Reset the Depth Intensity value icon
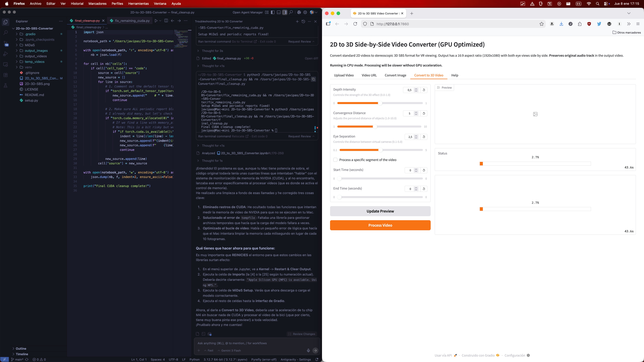Screen dimensions: 644x362 (424, 90)
